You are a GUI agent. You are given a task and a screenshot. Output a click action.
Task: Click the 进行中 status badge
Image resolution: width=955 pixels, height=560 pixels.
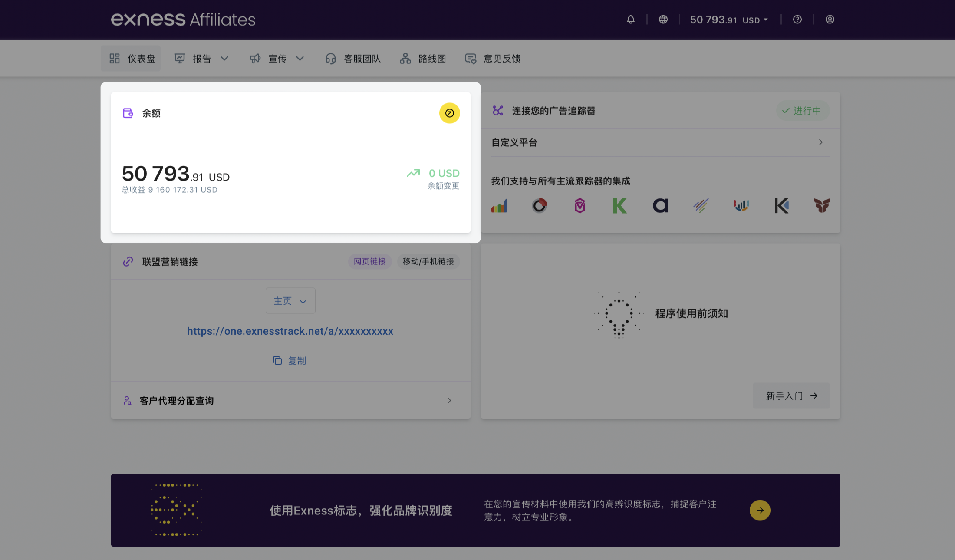[803, 111]
